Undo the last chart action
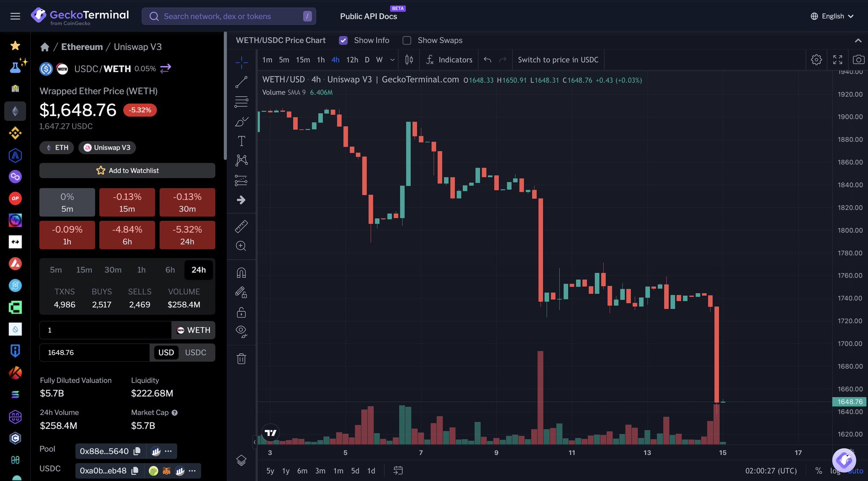Image resolution: width=868 pixels, height=481 pixels. click(x=487, y=60)
